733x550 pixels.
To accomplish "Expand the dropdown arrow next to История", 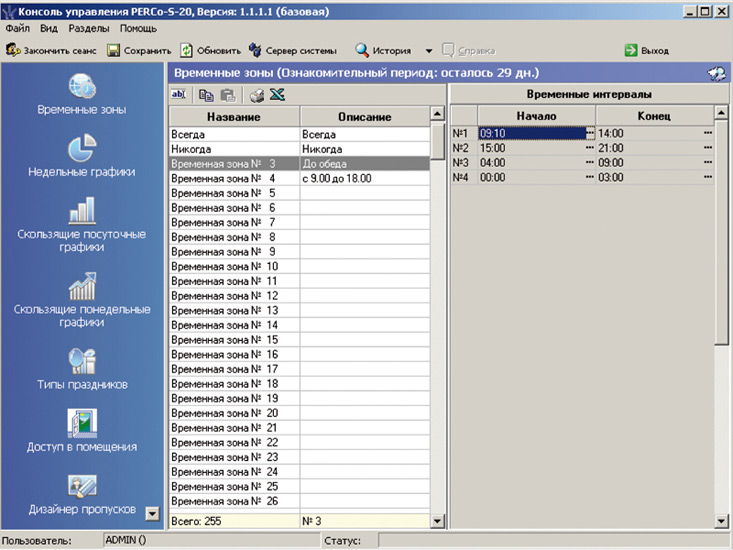I will pyautogui.click(x=429, y=51).
